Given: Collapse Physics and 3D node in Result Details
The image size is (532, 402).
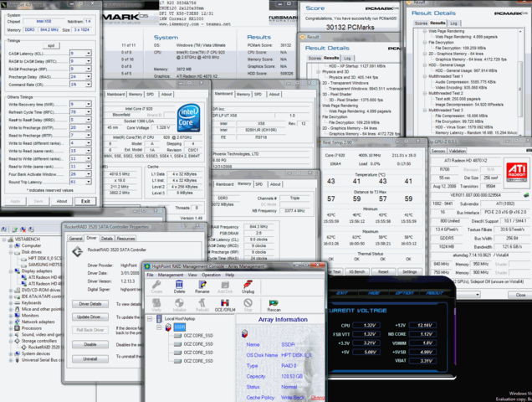Looking at the screenshot, I should 318,72.
